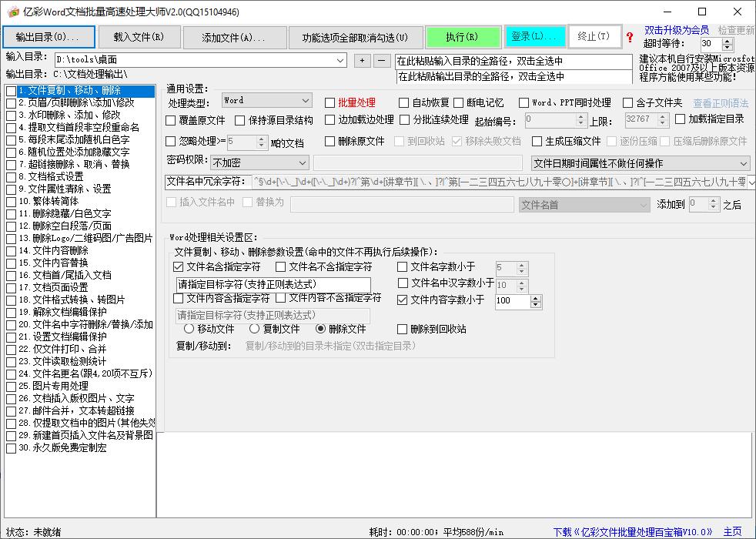Expand the 输入目录 path dropdown
This screenshot has width=756, height=539.
point(340,60)
